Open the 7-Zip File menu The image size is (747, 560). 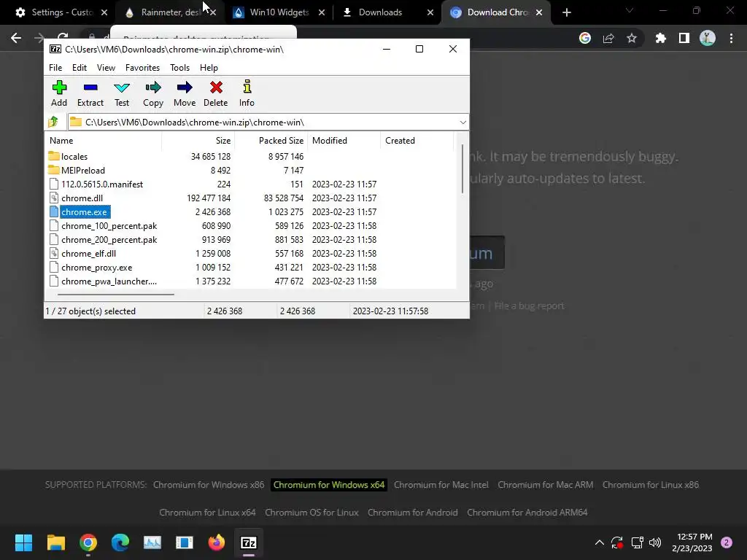coord(55,68)
